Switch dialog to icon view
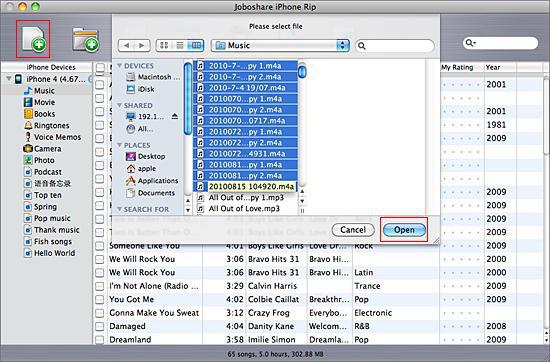This screenshot has width=550, height=362. (164, 45)
